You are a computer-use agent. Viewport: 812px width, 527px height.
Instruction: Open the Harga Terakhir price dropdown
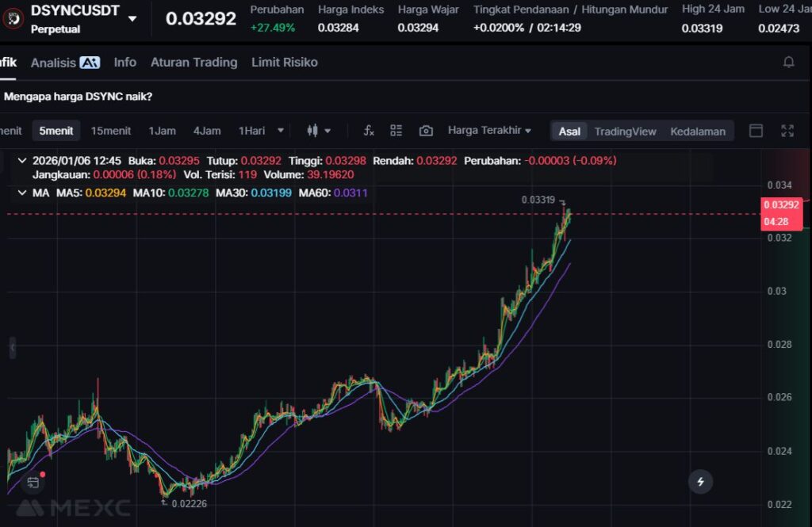489,131
